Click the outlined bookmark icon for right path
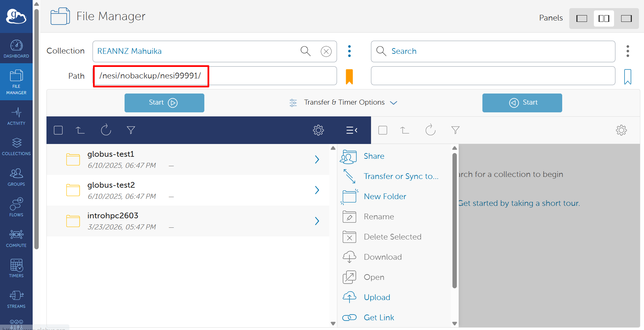The width and height of the screenshot is (644, 330). click(x=628, y=77)
